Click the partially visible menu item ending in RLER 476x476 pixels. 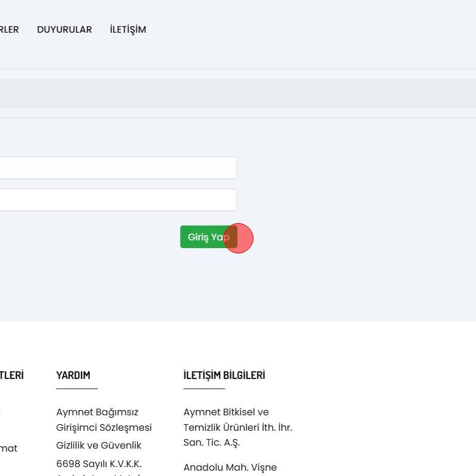pos(9,30)
